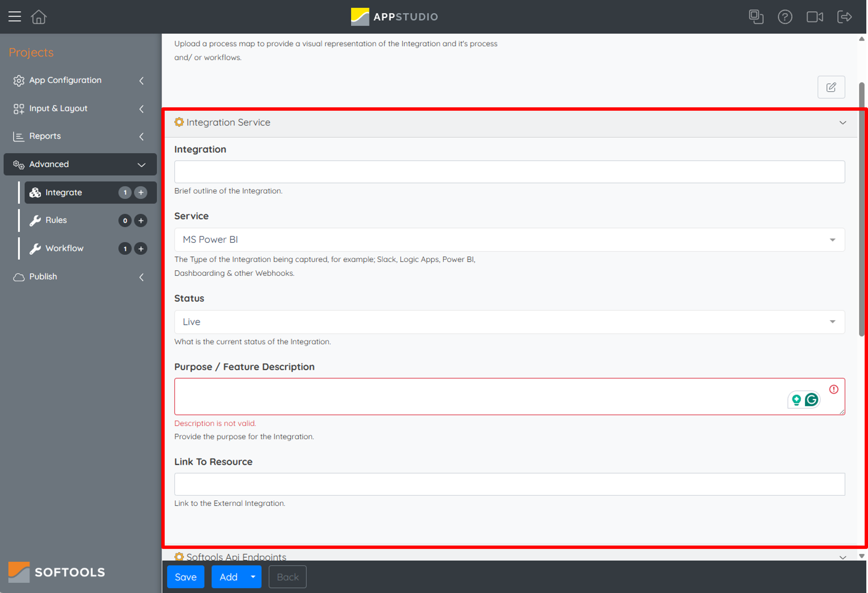Open help using the question mark icon
The image size is (868, 593).
click(785, 17)
